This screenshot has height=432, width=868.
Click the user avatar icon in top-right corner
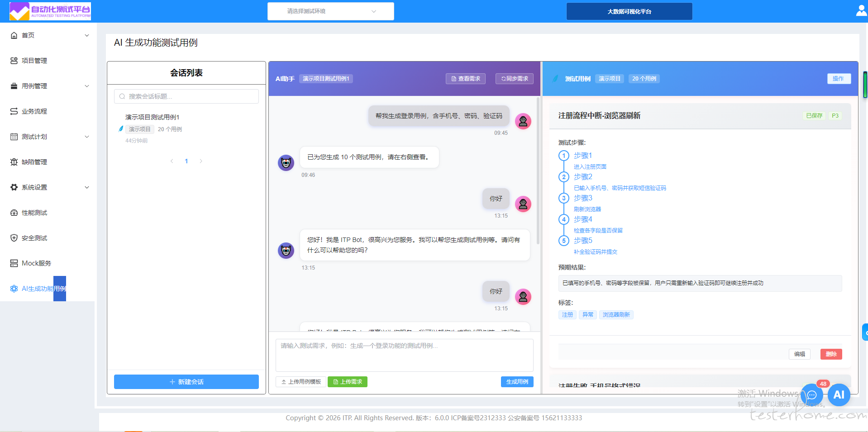861,11
